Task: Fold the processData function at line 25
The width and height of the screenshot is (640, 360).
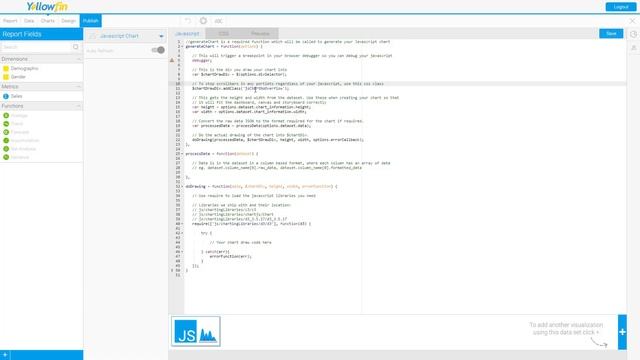Action: pyautogui.click(x=182, y=154)
